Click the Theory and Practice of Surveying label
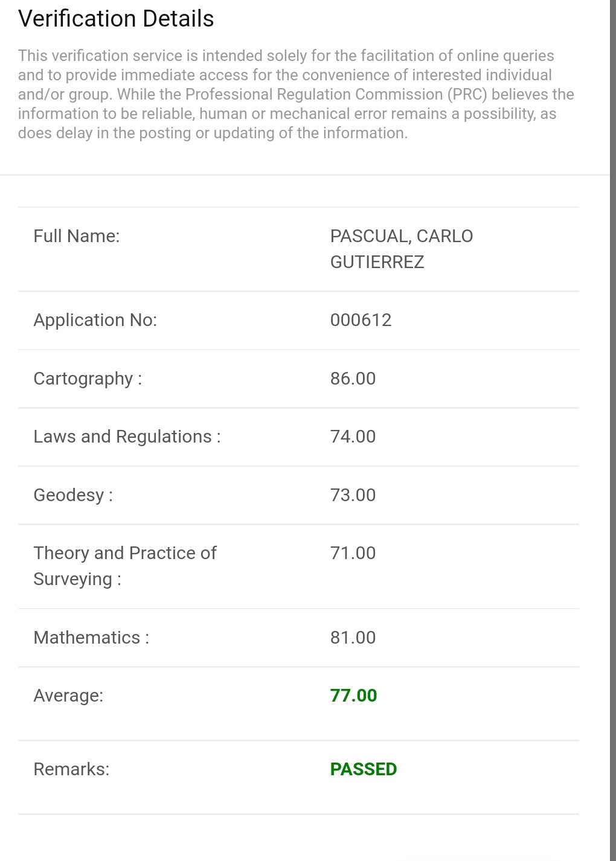Viewport: 616px width, 861px height. pos(125,566)
